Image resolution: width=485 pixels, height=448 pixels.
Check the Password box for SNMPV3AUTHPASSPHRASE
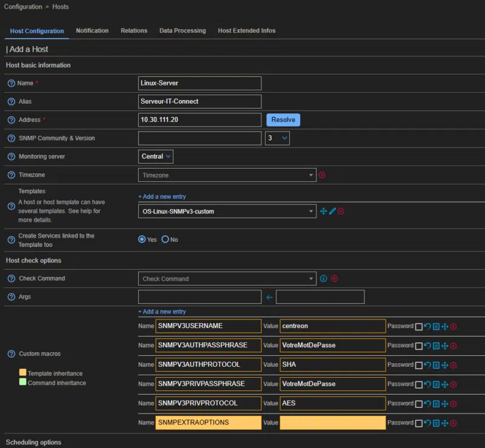tap(418, 345)
